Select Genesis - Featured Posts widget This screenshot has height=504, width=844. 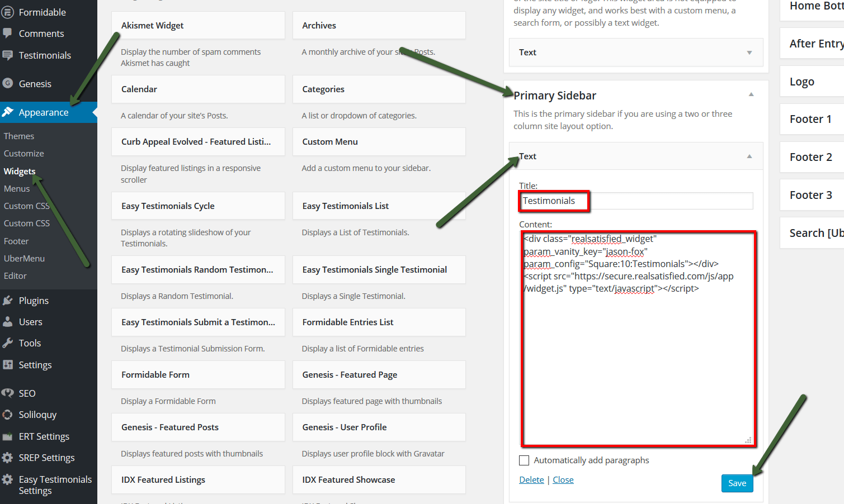(198, 427)
